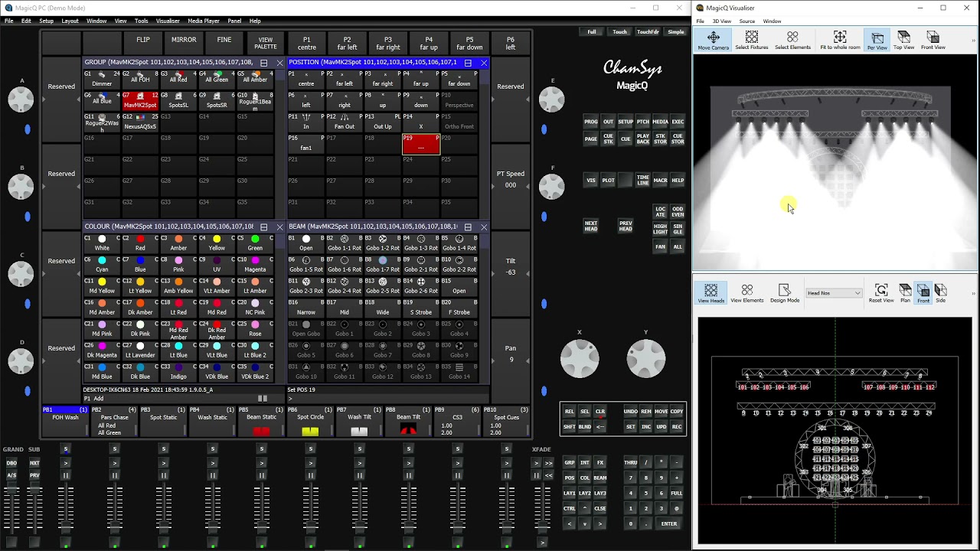Switch Visualiser to Top View
Screen dimensions: 980x551
point(903,41)
